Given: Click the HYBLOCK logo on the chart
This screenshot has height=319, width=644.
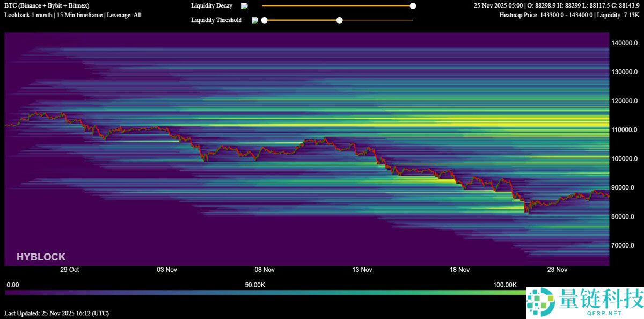Looking at the screenshot, I should point(41,257).
